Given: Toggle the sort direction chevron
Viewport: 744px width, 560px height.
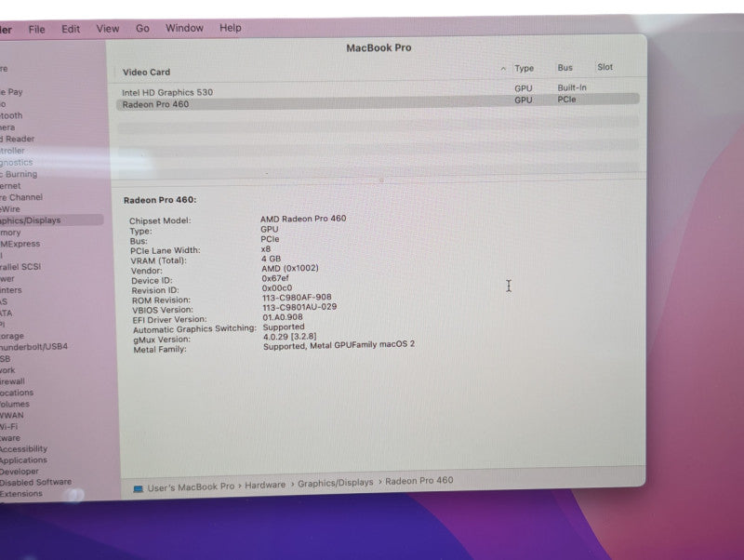Looking at the screenshot, I should (x=503, y=69).
